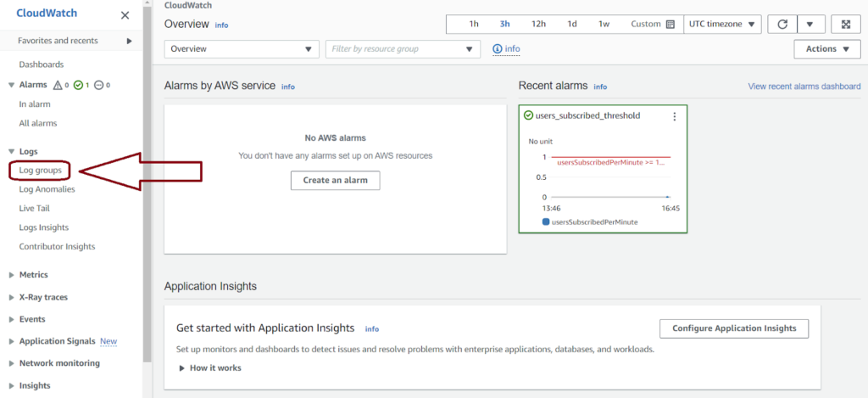The image size is (868, 398).
Task: Open All alarms in the sidebar
Action: 38,123
